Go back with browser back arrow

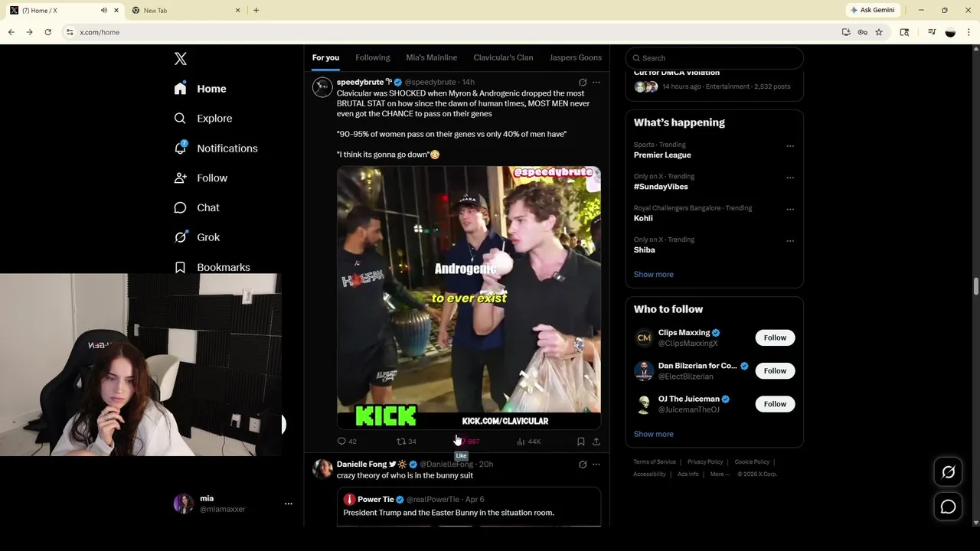click(x=11, y=32)
